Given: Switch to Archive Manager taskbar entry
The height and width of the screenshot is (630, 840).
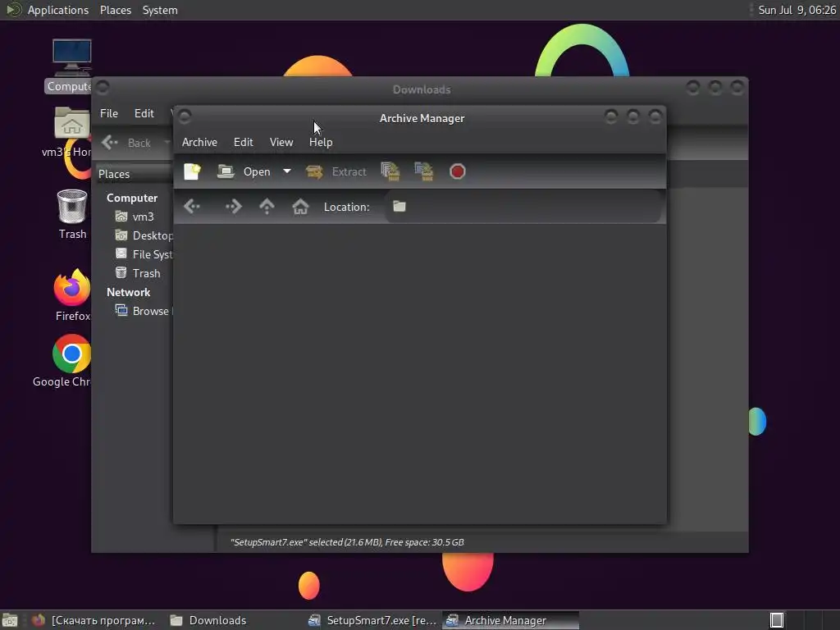Looking at the screenshot, I should pyautogui.click(x=510, y=620).
